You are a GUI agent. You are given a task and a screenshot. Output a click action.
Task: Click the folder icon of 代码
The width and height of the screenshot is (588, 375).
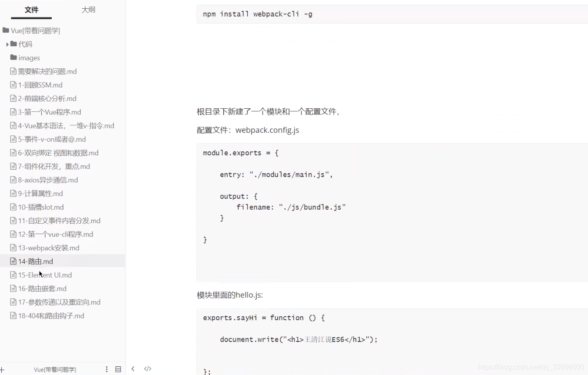click(13, 44)
